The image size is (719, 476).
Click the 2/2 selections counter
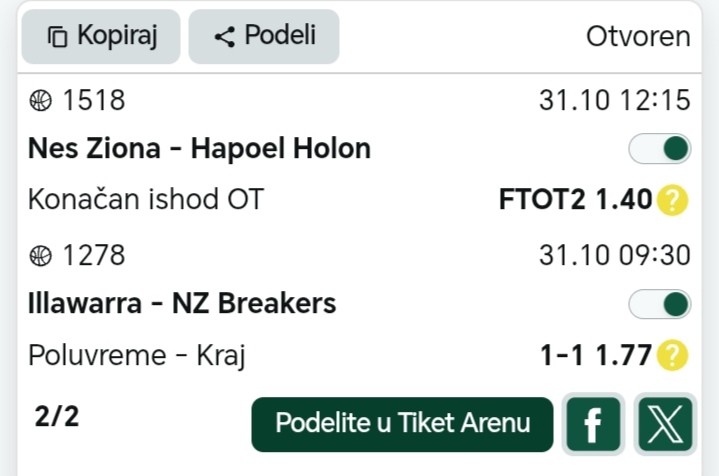[56, 417]
